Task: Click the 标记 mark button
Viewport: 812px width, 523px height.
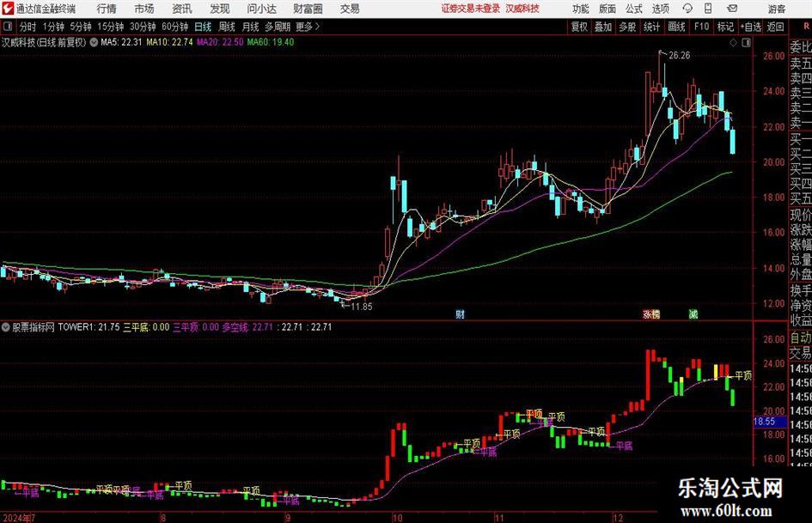Action: (x=725, y=27)
